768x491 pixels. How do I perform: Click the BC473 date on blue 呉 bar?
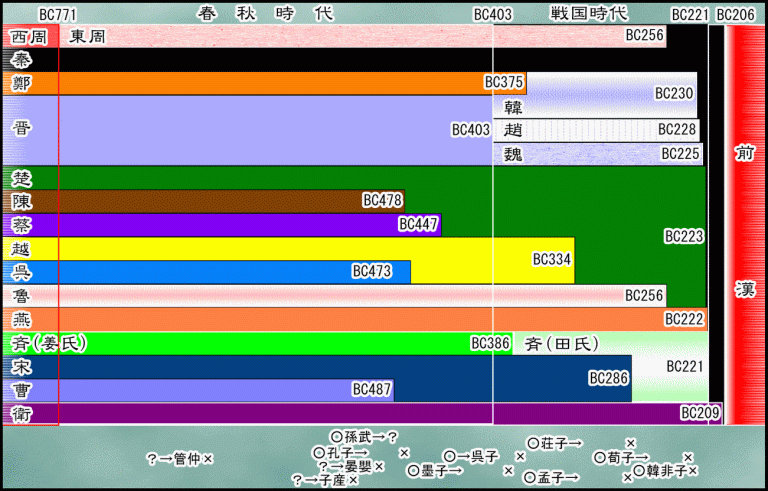coord(371,271)
